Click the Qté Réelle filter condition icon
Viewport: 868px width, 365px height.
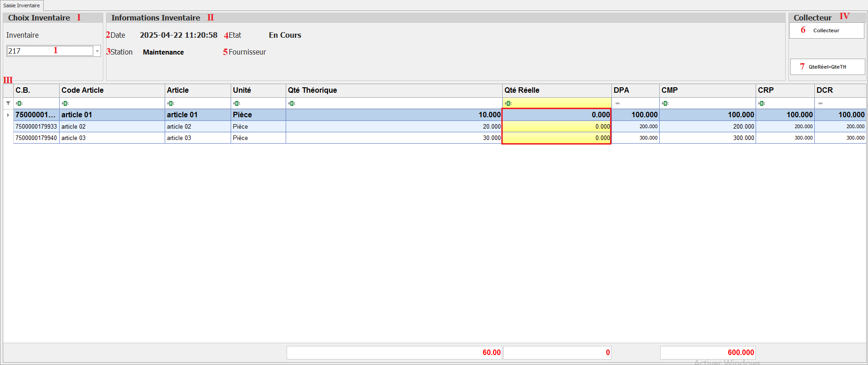coord(508,104)
